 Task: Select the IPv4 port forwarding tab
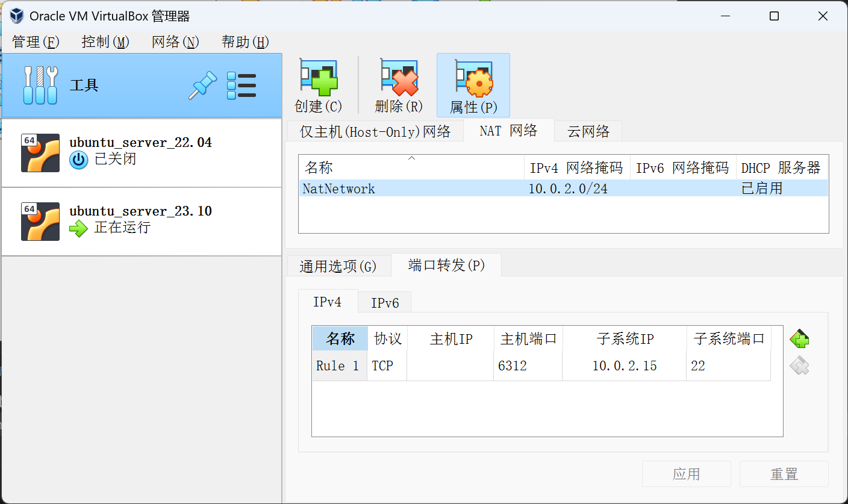tap(328, 302)
